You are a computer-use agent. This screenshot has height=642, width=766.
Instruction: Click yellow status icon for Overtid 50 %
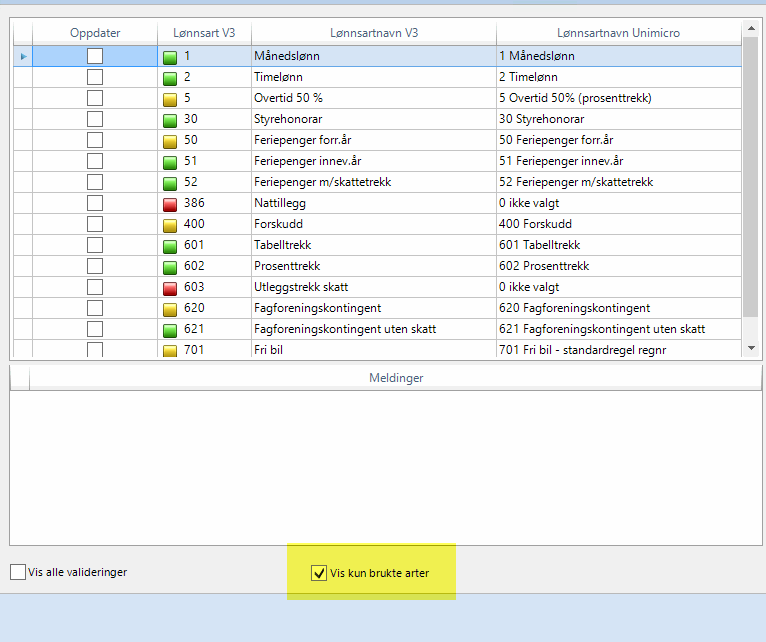[170, 99]
